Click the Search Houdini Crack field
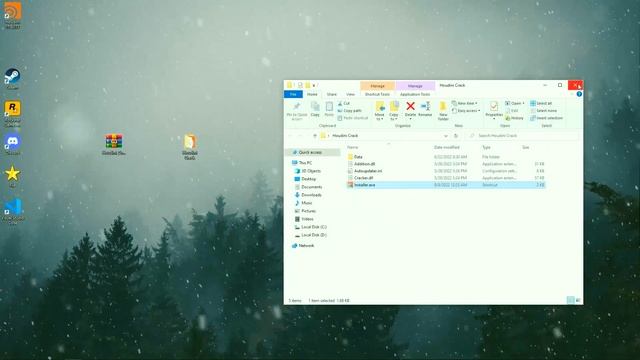 [x=523, y=136]
